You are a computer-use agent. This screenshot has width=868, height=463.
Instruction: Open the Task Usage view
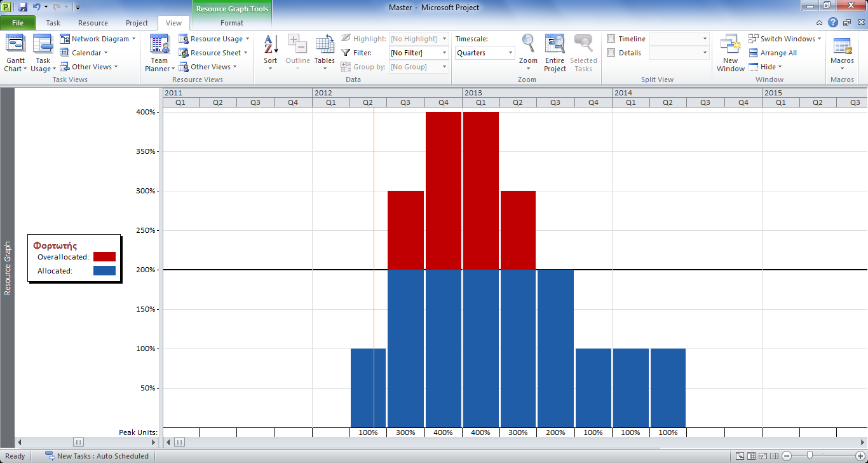pos(43,53)
